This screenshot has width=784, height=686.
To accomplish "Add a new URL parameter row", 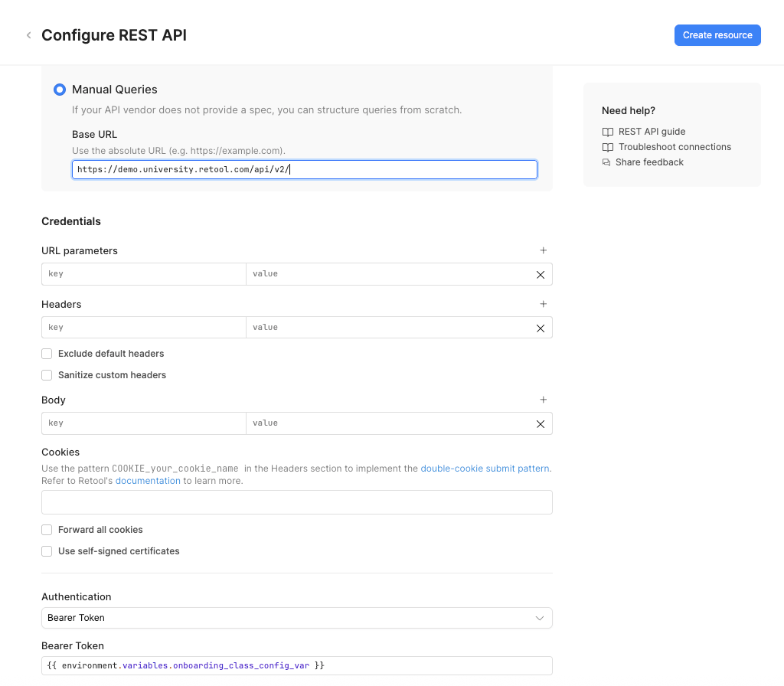I will (544, 250).
